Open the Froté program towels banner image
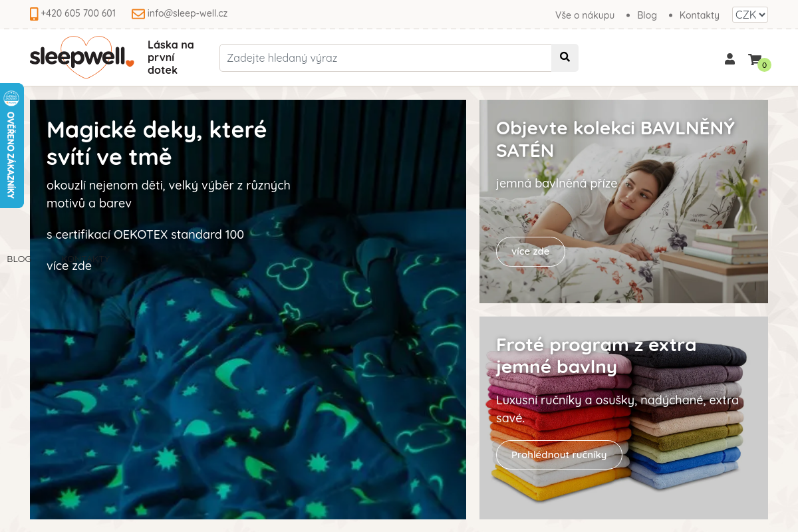798x532 pixels. pos(624,418)
